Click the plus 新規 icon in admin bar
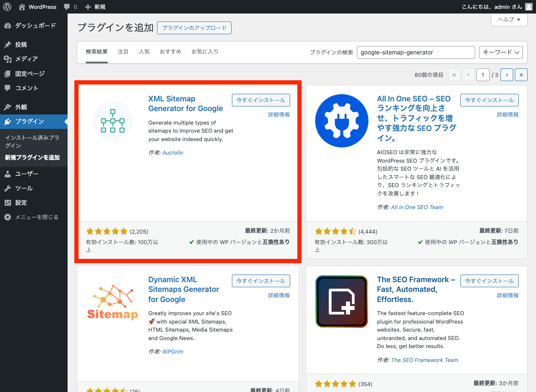 [88, 7]
